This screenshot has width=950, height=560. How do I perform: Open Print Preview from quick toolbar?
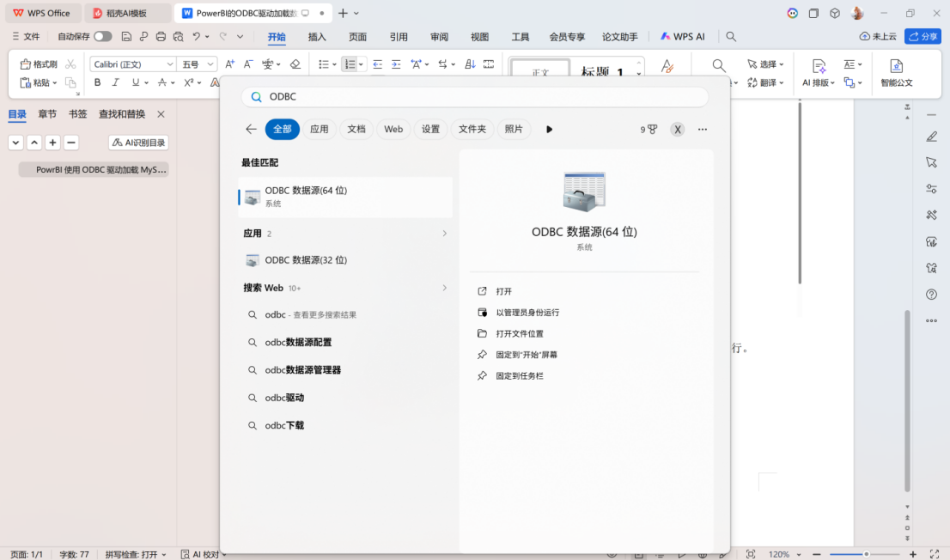click(178, 36)
